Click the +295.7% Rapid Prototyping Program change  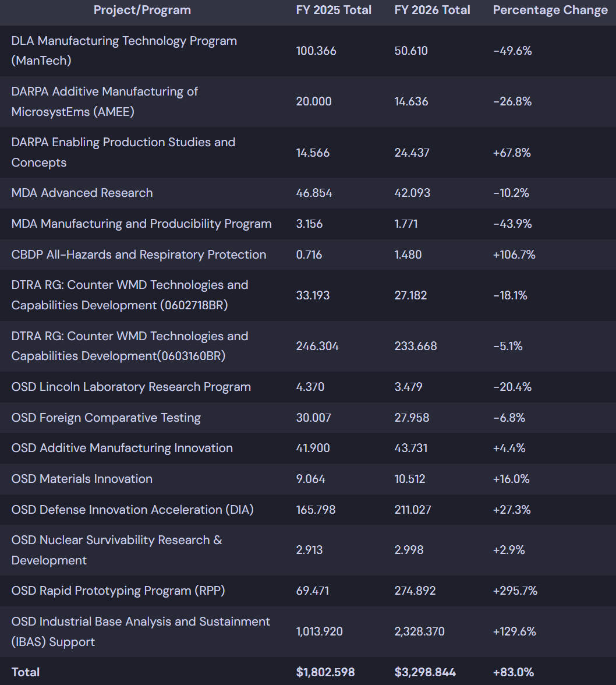pos(515,591)
